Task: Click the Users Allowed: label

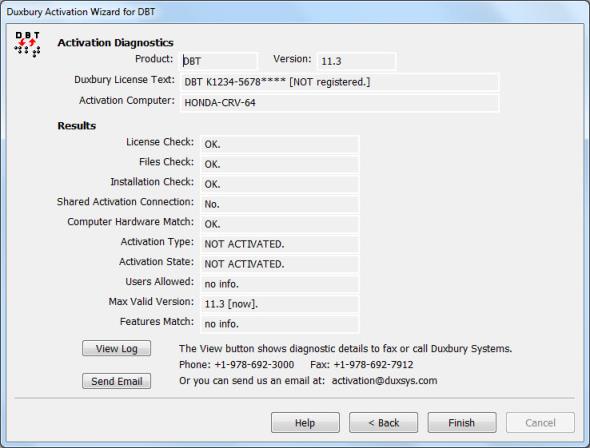Action: [x=160, y=281]
